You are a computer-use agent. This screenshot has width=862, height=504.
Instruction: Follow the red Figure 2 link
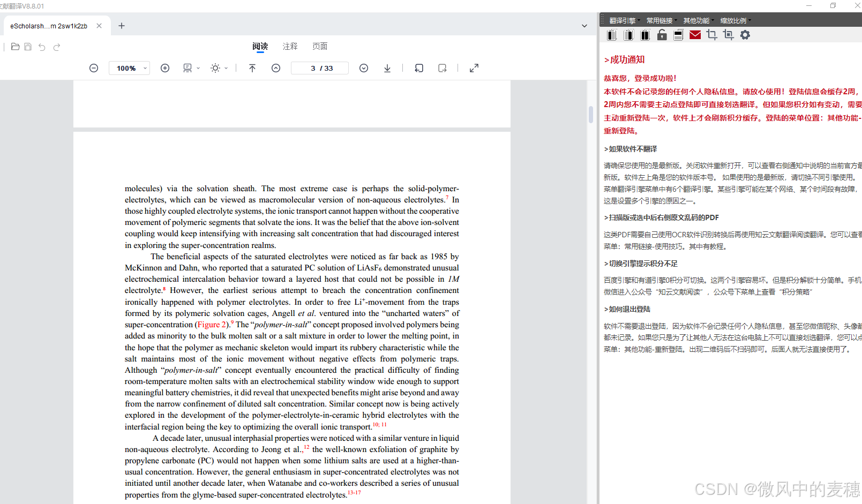tap(213, 325)
